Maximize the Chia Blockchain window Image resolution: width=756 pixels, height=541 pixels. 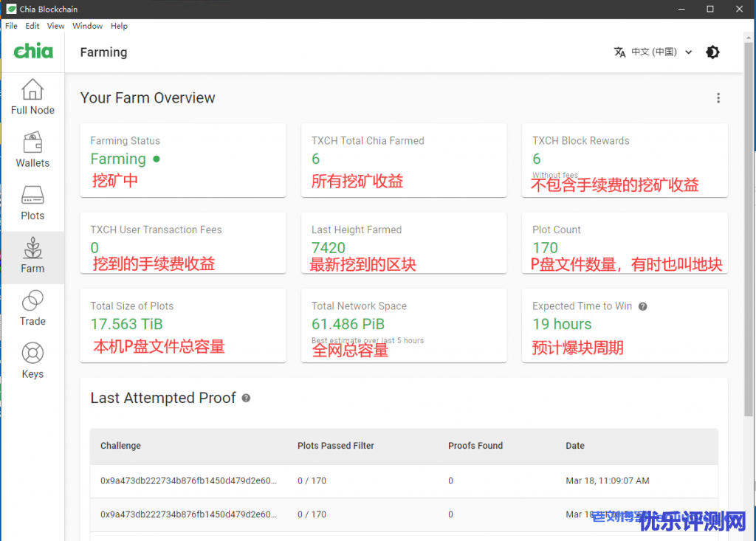pyautogui.click(x=709, y=9)
